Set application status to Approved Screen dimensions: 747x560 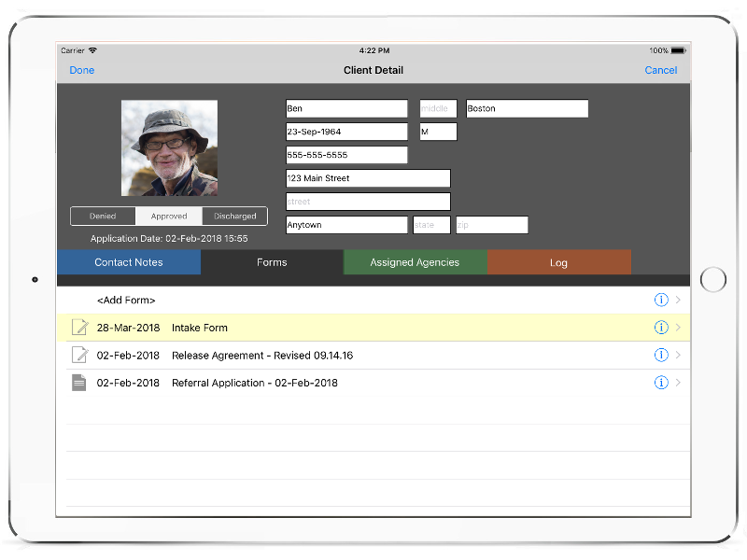(x=169, y=217)
